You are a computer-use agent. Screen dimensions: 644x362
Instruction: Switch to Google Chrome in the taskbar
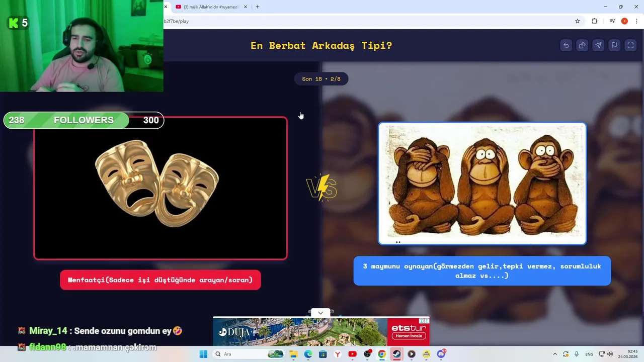382,354
